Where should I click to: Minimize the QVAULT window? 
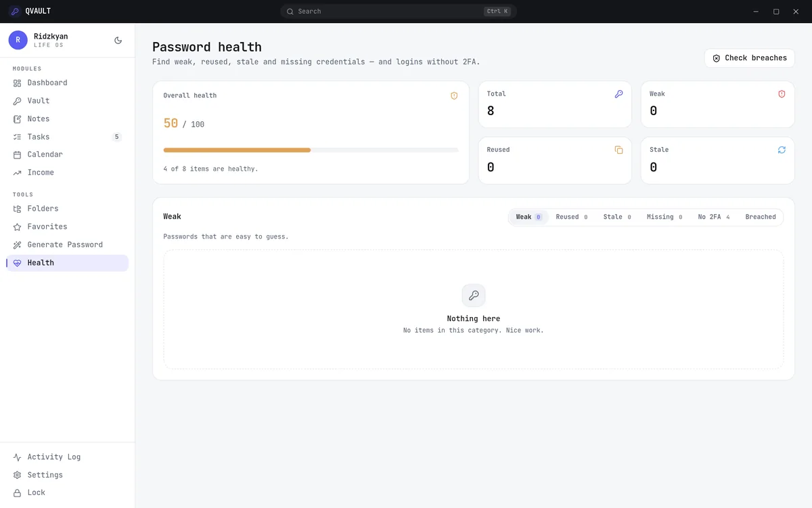tap(757, 12)
